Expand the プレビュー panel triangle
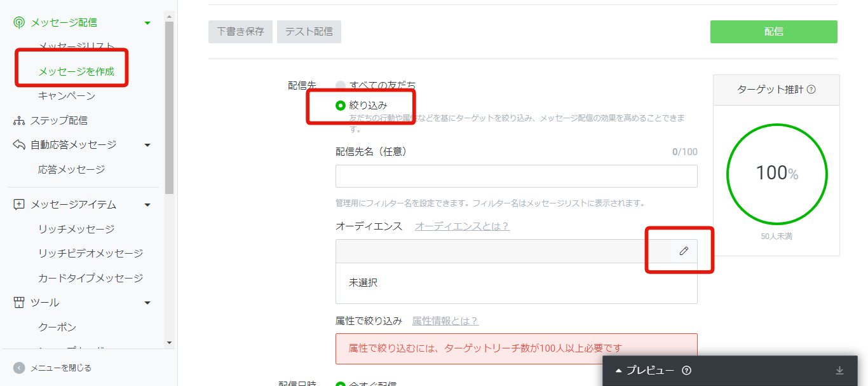 click(619, 371)
